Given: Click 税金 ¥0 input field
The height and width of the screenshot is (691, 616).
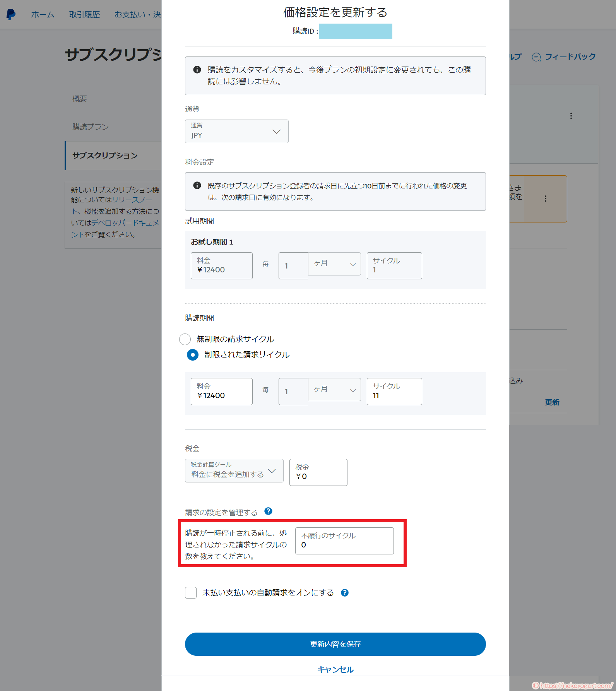Looking at the screenshot, I should point(318,472).
